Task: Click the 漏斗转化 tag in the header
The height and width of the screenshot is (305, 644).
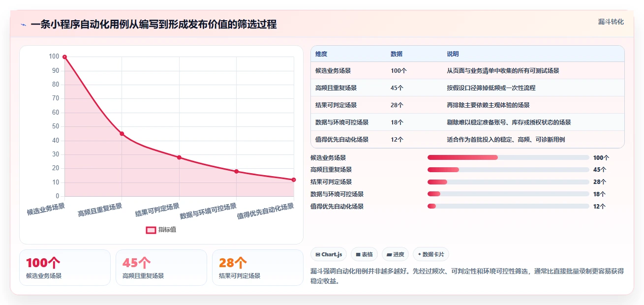Action: click(x=611, y=22)
